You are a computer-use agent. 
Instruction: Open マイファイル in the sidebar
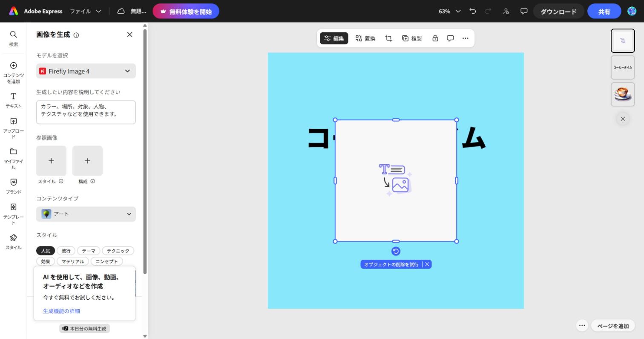coord(13,159)
